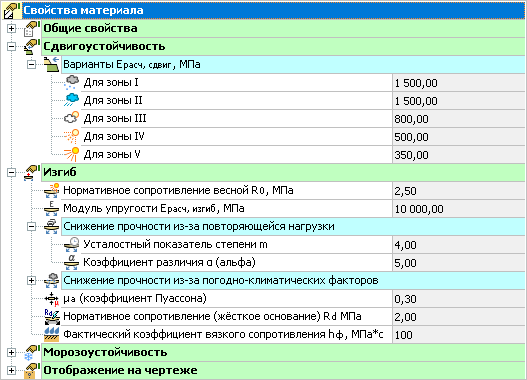This screenshot has width=527, height=380.
Task: Select the Свойства материала title row
Action: point(273,10)
